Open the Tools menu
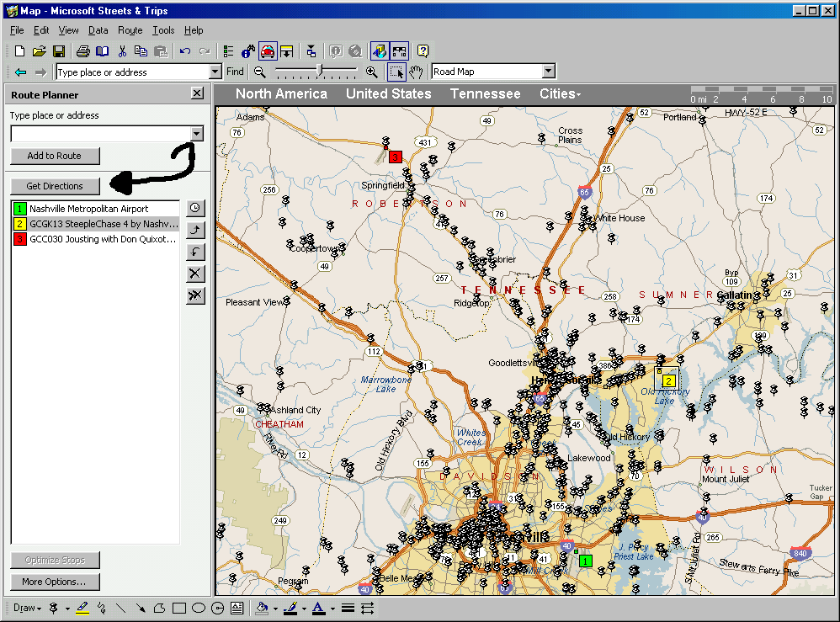This screenshot has height=622, width=840. [163, 30]
